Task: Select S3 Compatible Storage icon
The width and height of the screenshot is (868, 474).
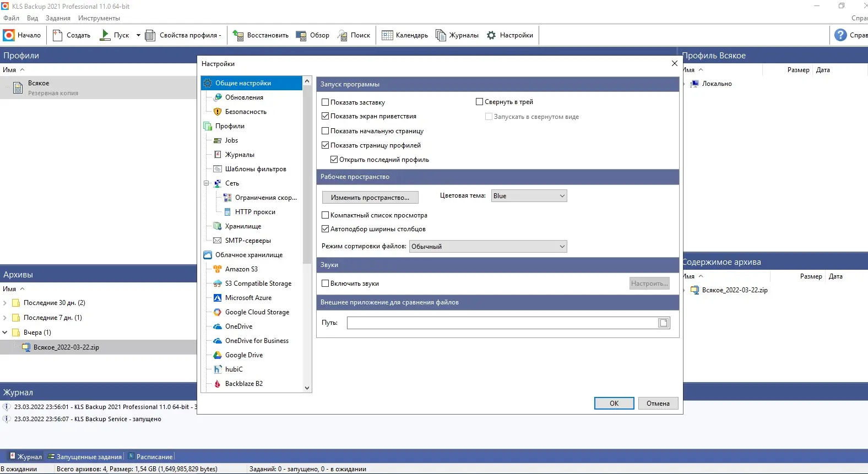Action: 218,284
